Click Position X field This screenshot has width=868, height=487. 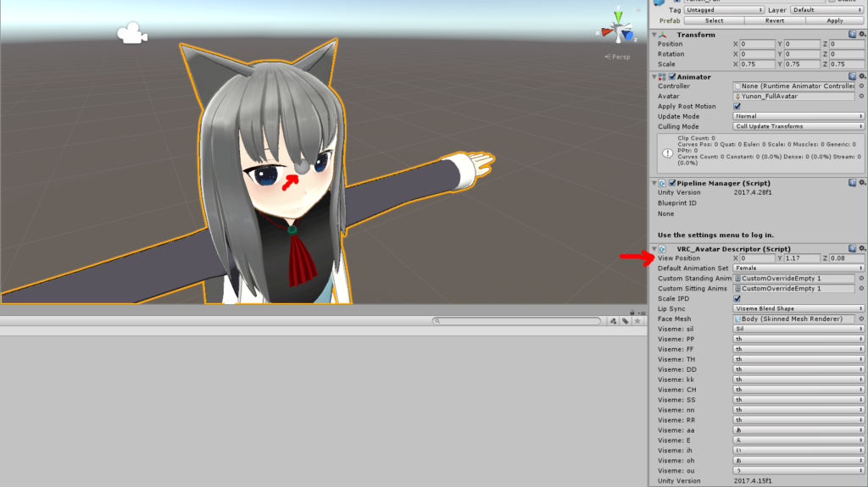(x=757, y=44)
